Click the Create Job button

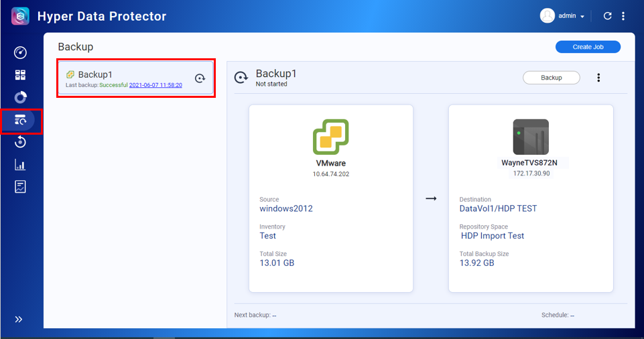(x=588, y=47)
